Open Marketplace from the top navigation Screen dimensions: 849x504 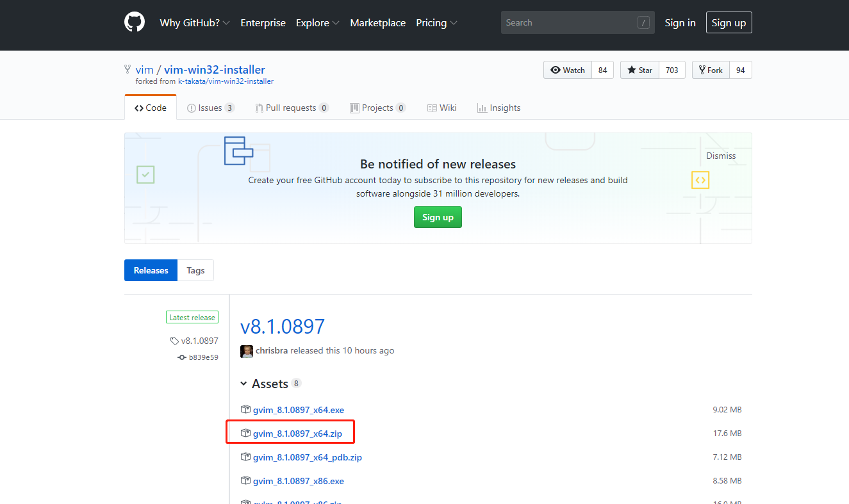click(377, 22)
